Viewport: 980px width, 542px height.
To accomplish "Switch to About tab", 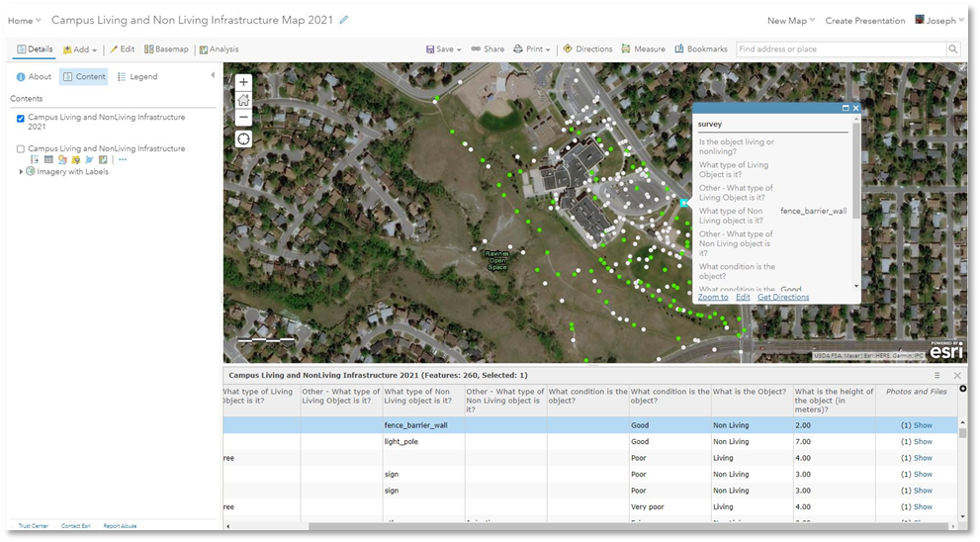I will click(x=34, y=76).
